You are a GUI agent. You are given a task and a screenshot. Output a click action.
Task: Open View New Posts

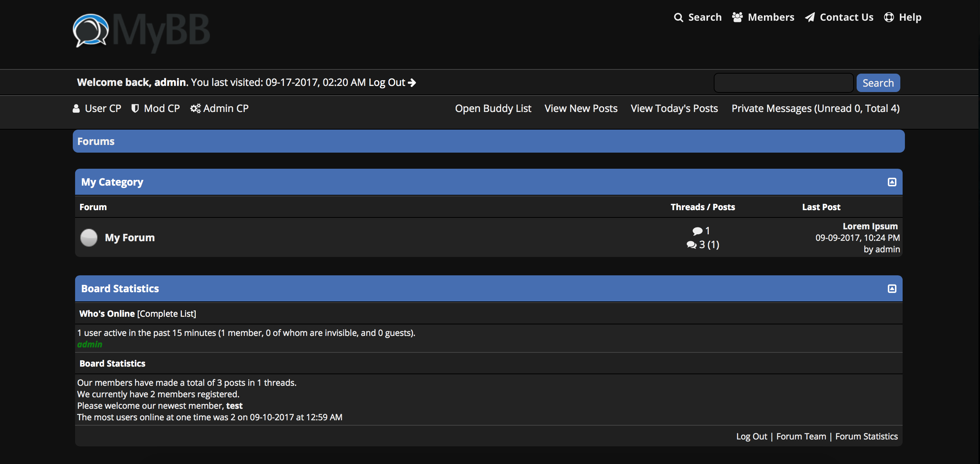point(581,109)
